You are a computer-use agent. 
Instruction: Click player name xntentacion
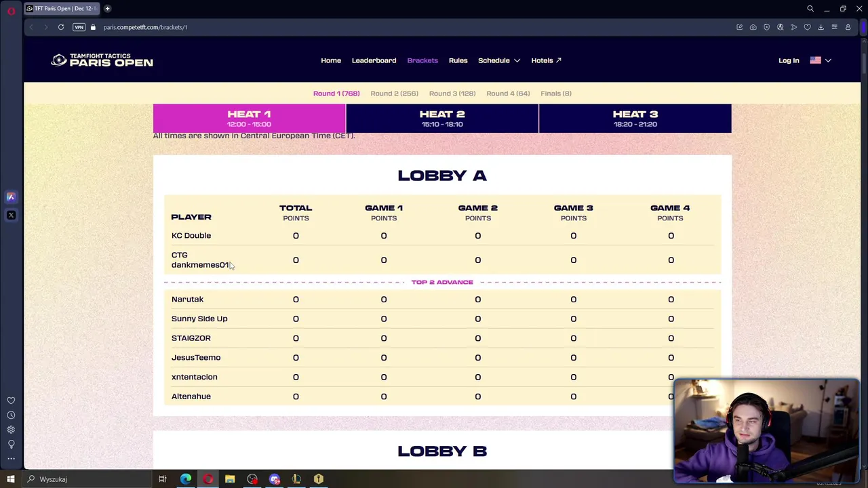tap(195, 377)
